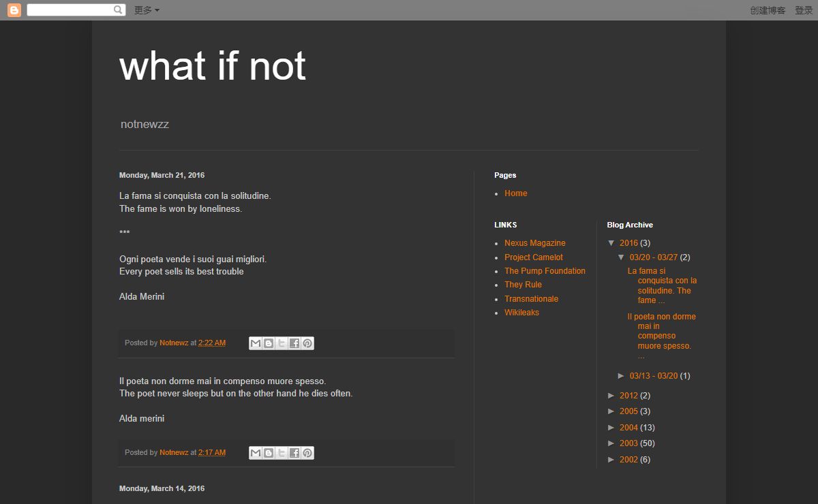Pin the 2:17 AM post to Pinterest
Viewport: 818px width, 504px height.
tap(307, 453)
